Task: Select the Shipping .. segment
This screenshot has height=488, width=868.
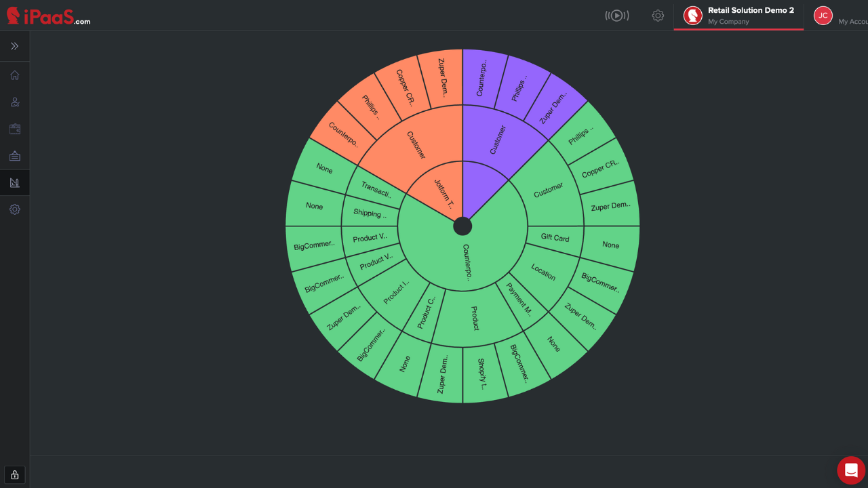Action: point(370,213)
